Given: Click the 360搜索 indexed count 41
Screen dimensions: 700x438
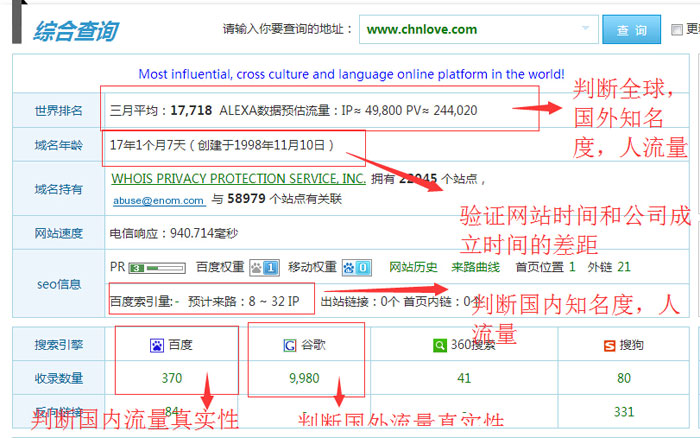Looking at the screenshot, I should [x=464, y=378].
